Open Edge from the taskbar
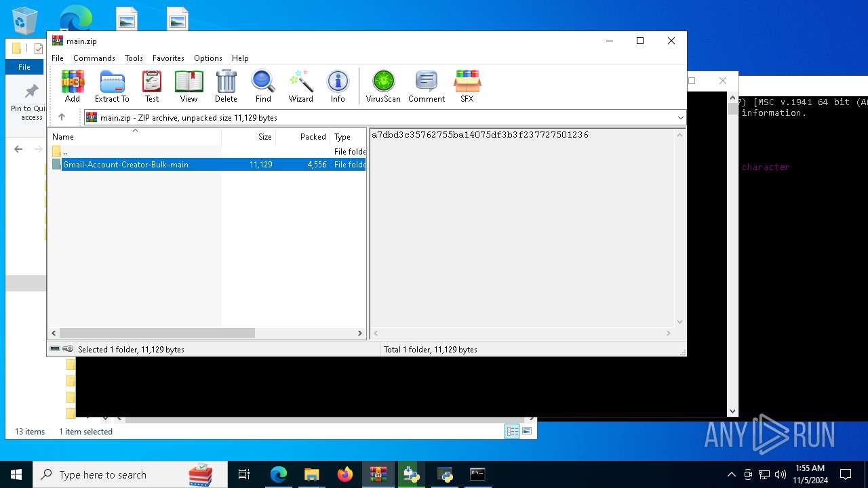This screenshot has height=488, width=868. click(279, 474)
